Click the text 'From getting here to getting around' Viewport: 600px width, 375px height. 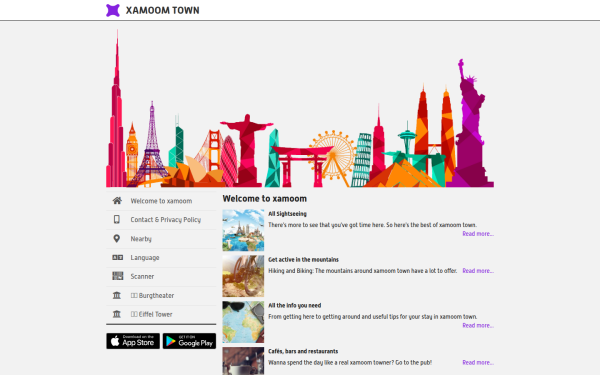tap(314, 317)
